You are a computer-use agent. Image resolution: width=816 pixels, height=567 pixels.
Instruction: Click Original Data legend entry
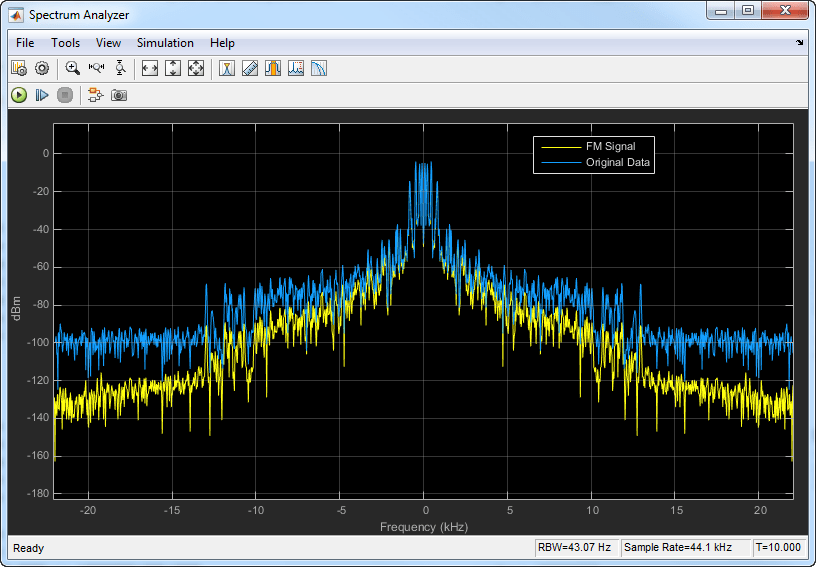619,162
